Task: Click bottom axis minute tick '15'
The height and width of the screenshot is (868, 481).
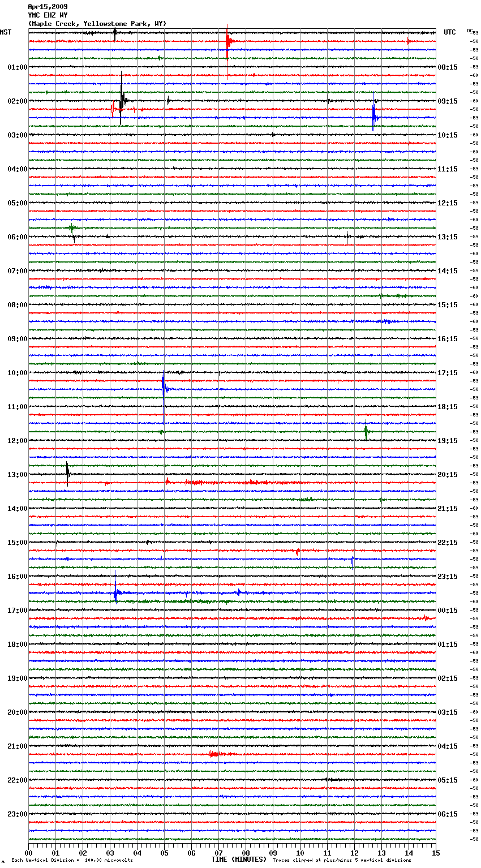Action: [436, 853]
